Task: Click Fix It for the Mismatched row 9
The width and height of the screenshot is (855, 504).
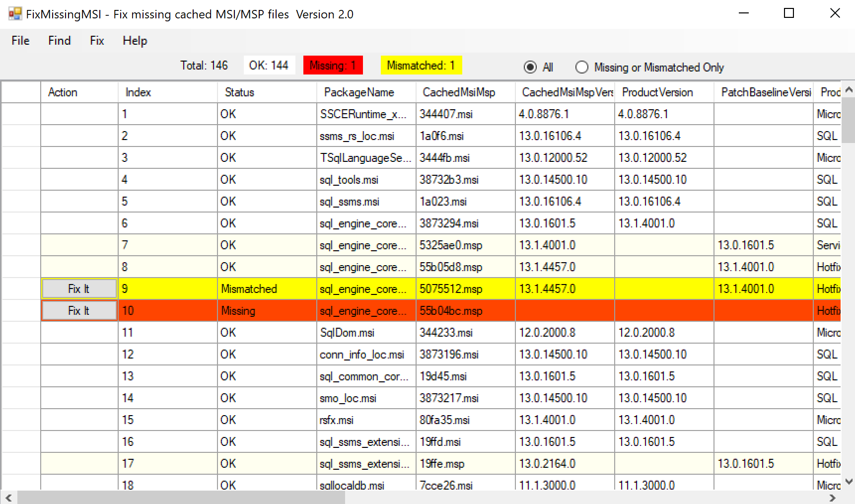Action: pos(79,288)
